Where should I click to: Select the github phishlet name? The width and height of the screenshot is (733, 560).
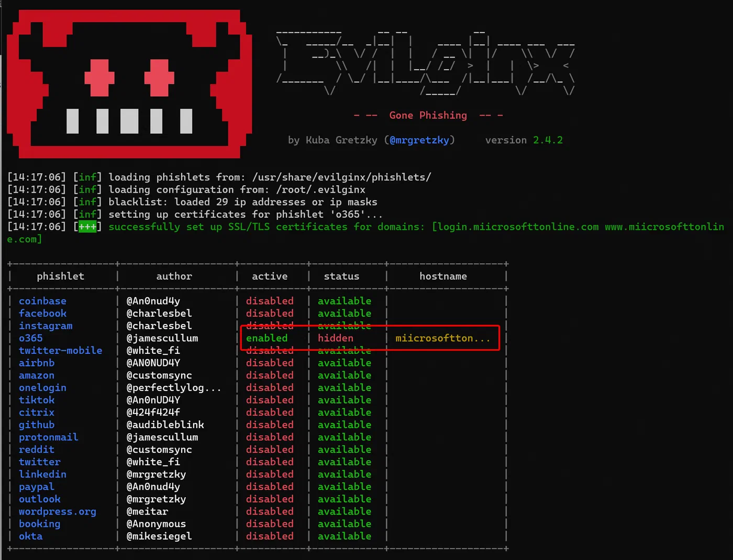tap(37, 425)
